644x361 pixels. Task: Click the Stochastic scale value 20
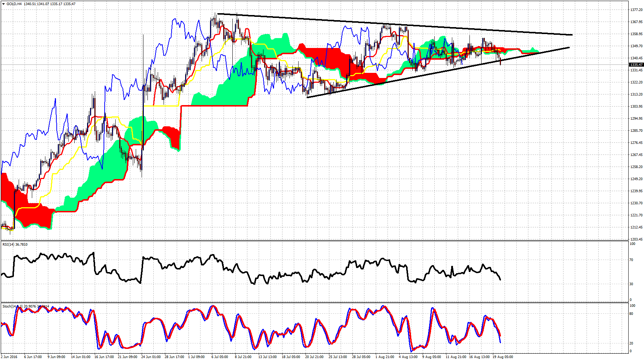coord(631,343)
